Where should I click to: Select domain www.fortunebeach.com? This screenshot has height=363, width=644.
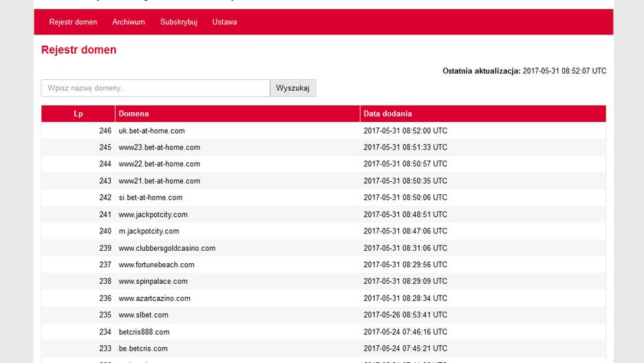[156, 265]
